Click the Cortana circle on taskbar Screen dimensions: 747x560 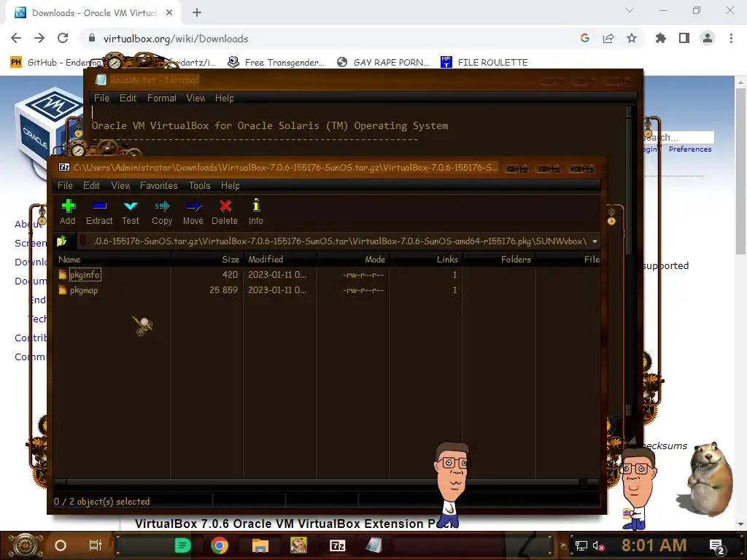(61, 545)
